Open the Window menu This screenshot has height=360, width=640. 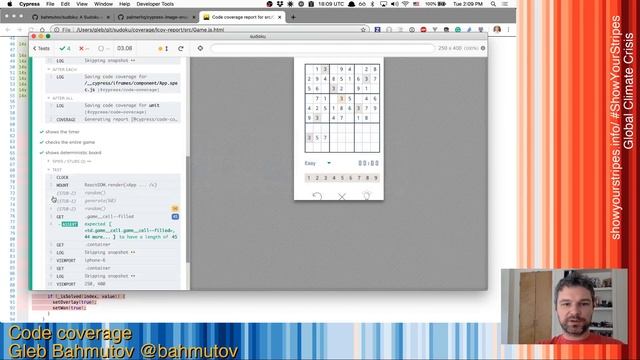103,4
